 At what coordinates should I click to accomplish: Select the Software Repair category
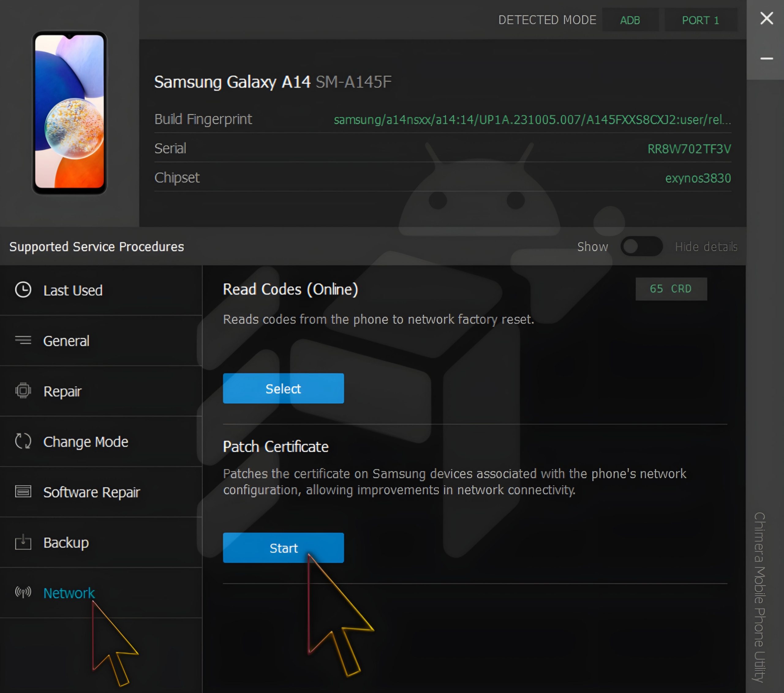tap(101, 492)
